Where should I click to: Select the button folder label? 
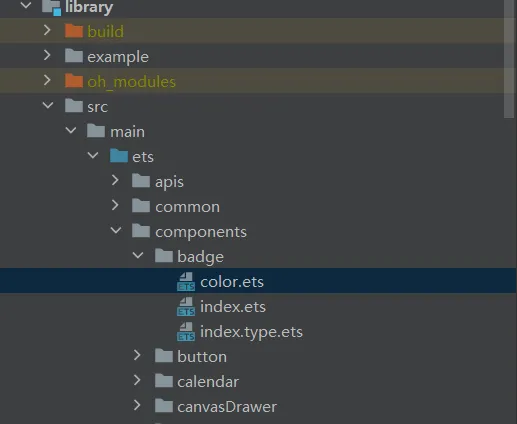coord(202,357)
